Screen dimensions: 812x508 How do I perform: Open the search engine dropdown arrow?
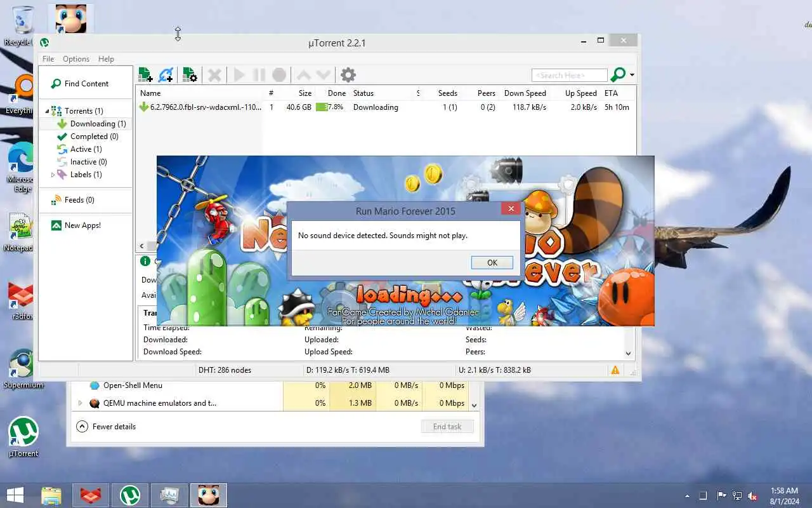[632, 75]
